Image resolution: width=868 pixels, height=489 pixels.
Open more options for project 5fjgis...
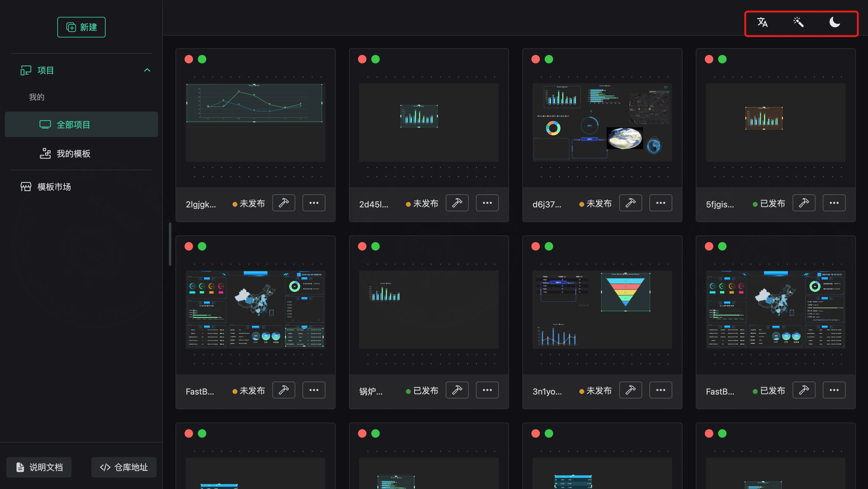pos(834,203)
